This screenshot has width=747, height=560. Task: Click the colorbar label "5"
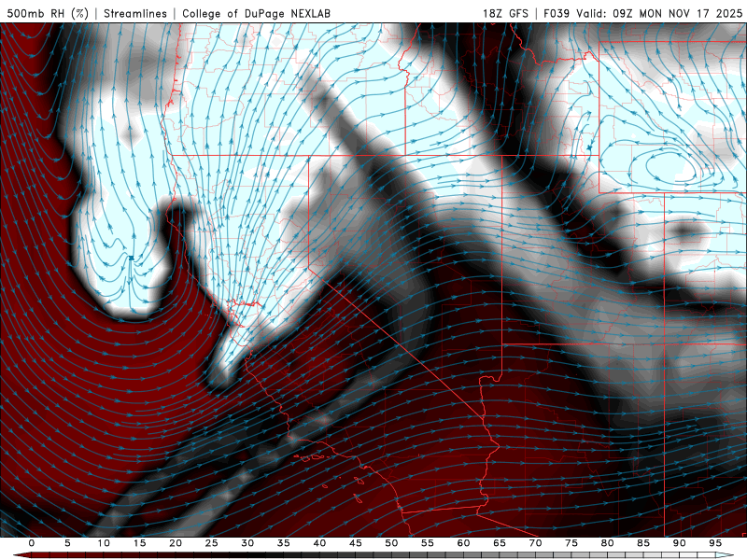coord(67,543)
